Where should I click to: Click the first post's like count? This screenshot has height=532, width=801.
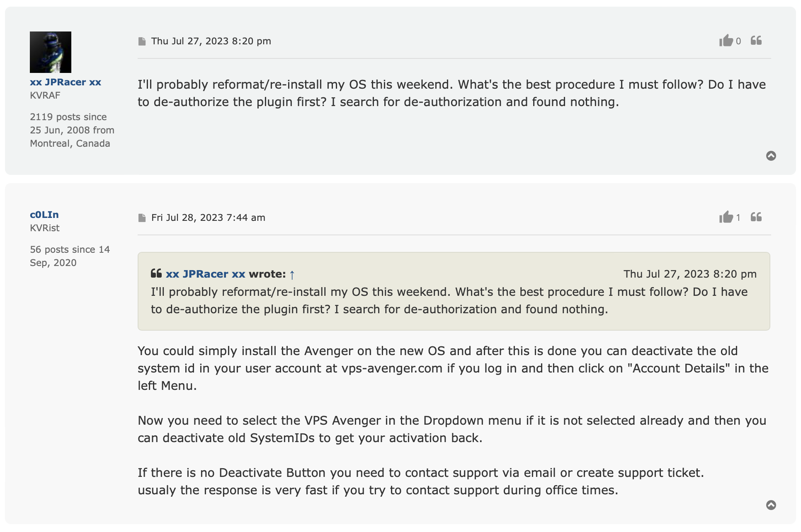738,41
